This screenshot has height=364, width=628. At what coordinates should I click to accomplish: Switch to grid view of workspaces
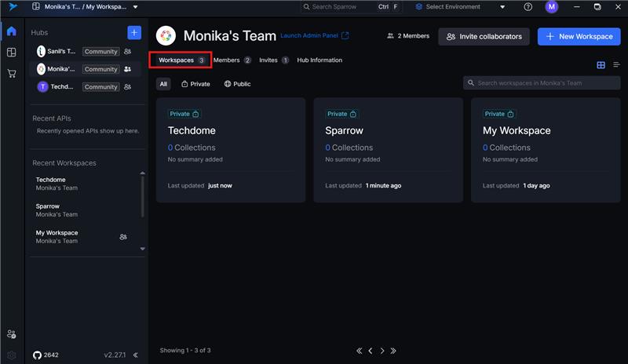tap(601, 65)
